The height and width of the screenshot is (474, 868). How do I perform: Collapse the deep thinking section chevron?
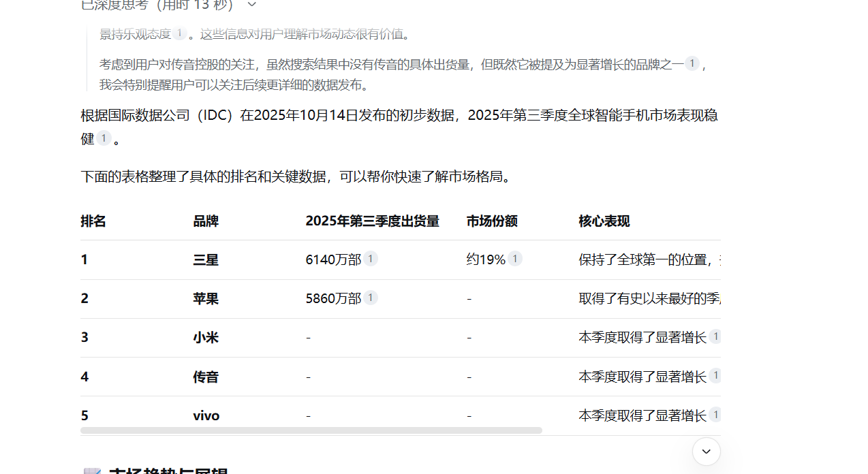pos(252,5)
